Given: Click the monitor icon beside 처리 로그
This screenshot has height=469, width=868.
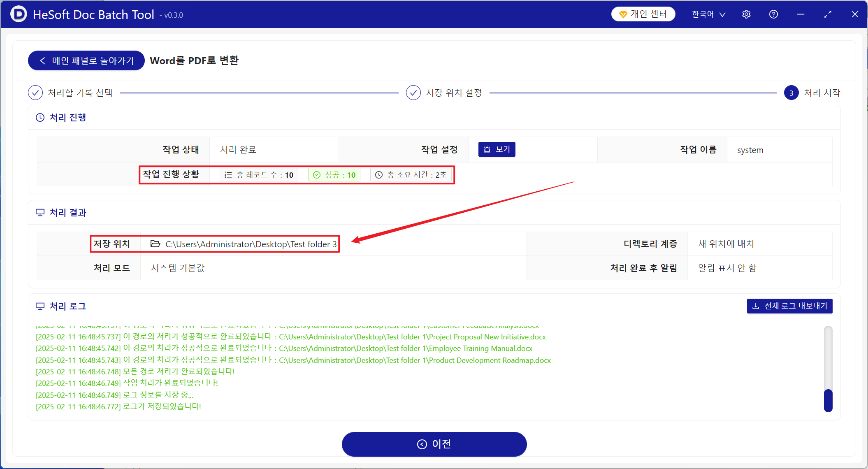Looking at the screenshot, I should 40,306.
